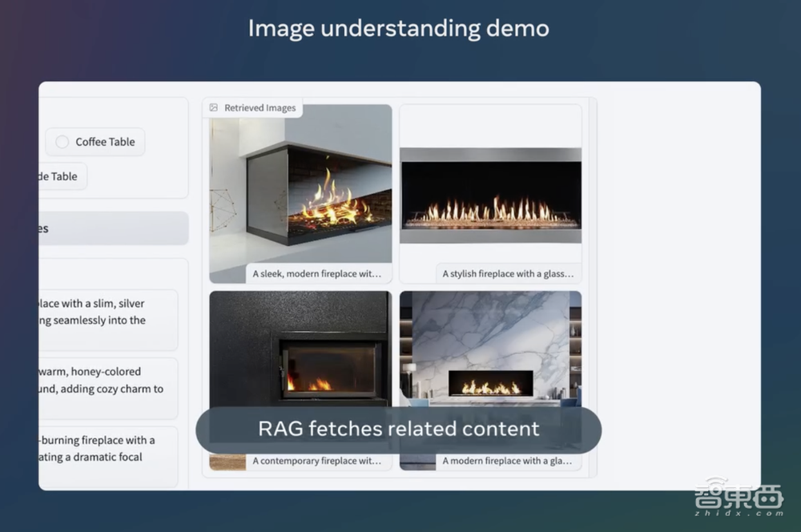801x532 pixels.
Task: Click the Retrieved Images label
Action: [x=260, y=107]
